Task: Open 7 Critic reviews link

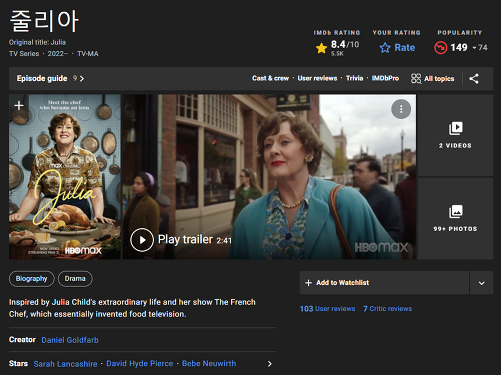Action: pos(387,309)
